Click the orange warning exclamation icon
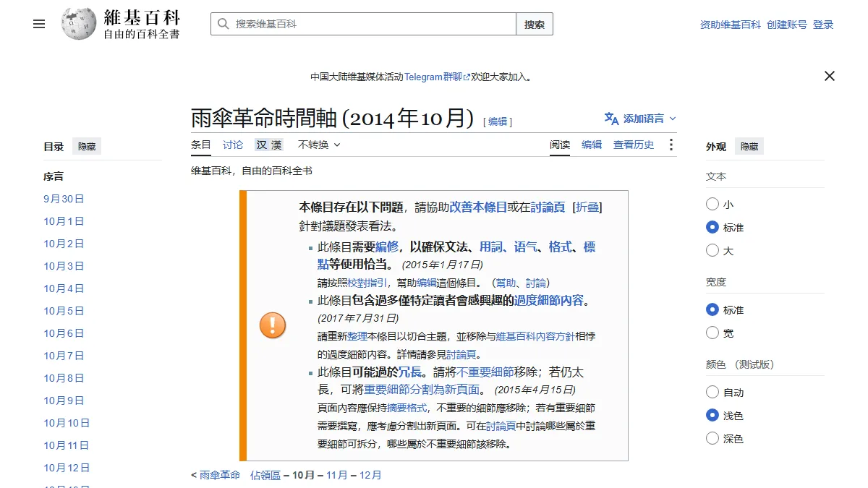 click(x=273, y=325)
